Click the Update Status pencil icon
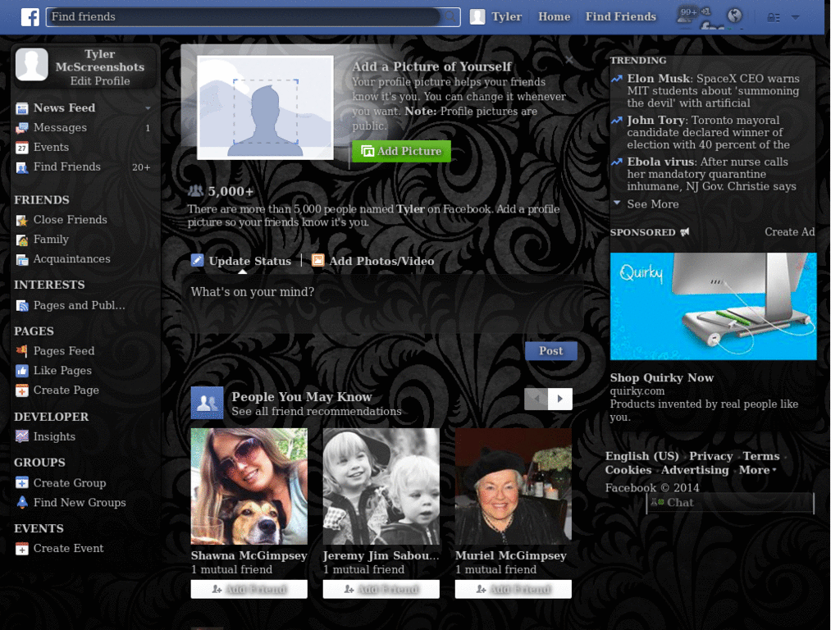This screenshot has width=840, height=630. click(x=197, y=260)
